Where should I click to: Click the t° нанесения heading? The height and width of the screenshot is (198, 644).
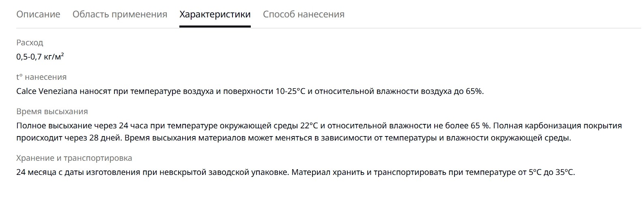41,77
